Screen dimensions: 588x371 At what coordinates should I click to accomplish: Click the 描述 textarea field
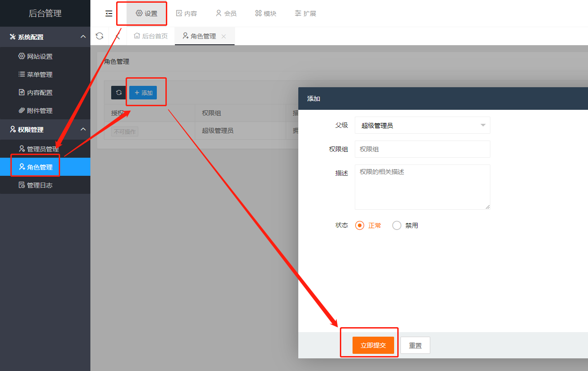coord(422,187)
